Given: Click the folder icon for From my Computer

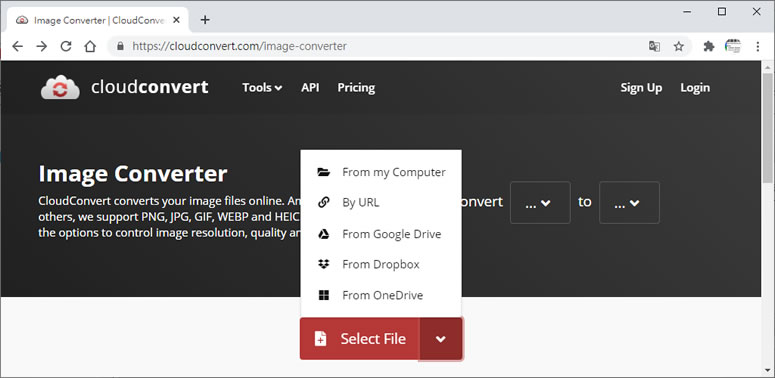Looking at the screenshot, I should click(x=323, y=172).
